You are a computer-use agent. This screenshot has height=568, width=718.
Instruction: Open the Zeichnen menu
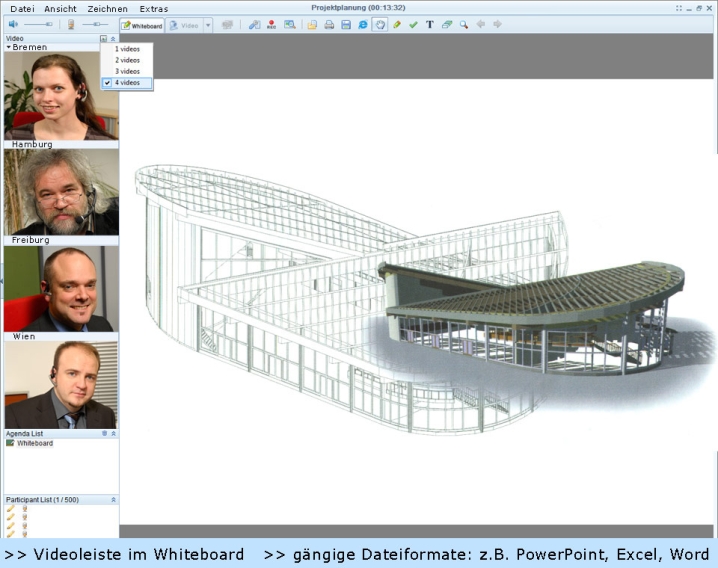click(x=106, y=9)
